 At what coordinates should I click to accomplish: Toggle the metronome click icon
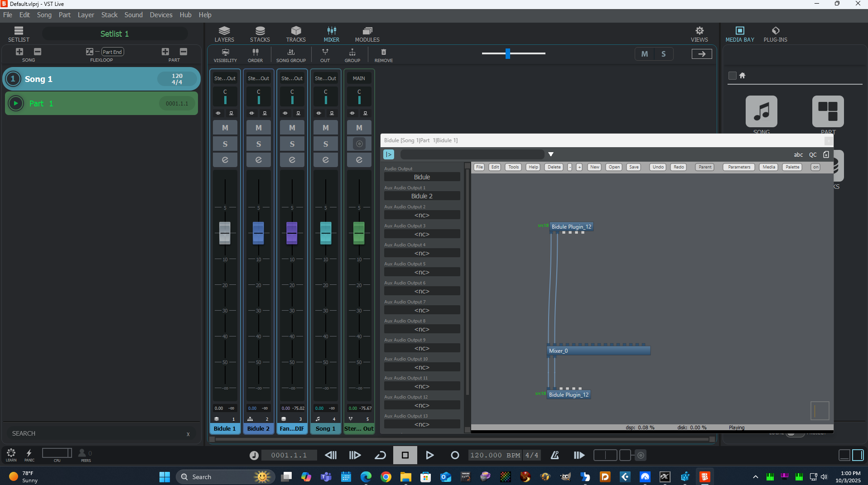click(x=555, y=455)
